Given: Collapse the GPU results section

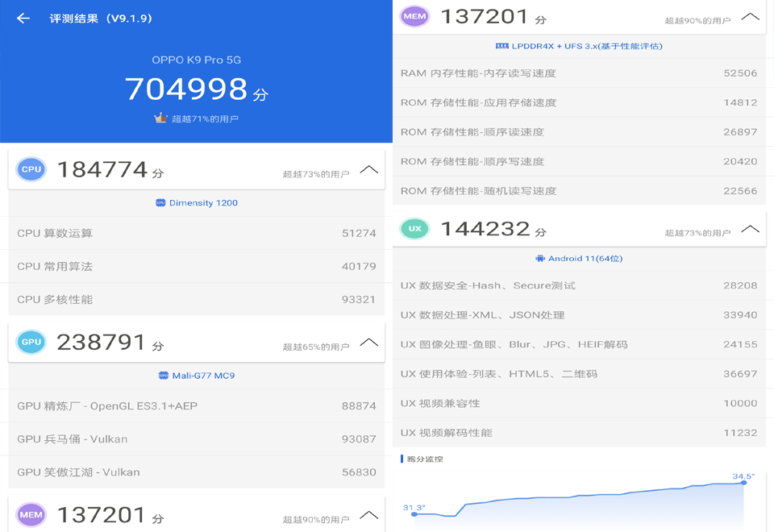Looking at the screenshot, I should pos(369,341).
